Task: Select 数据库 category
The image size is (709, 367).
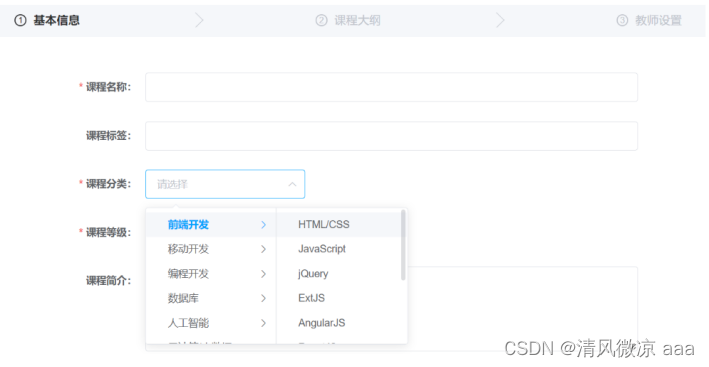Action: click(211, 298)
